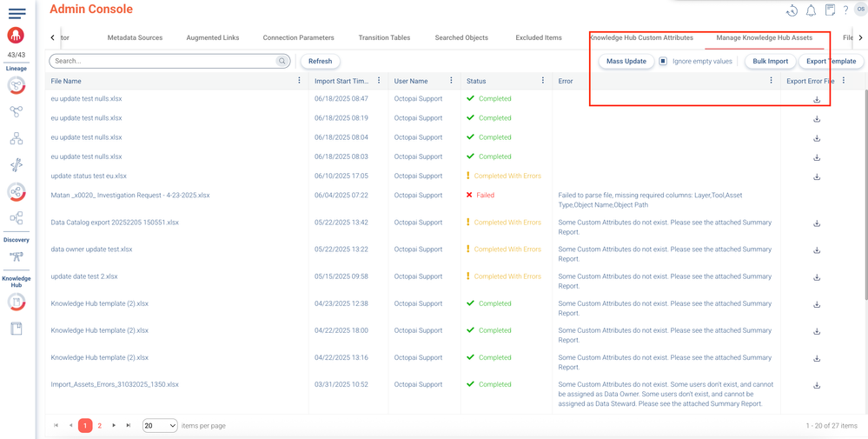Click the Mass Update button
868x439 pixels.
tap(626, 62)
